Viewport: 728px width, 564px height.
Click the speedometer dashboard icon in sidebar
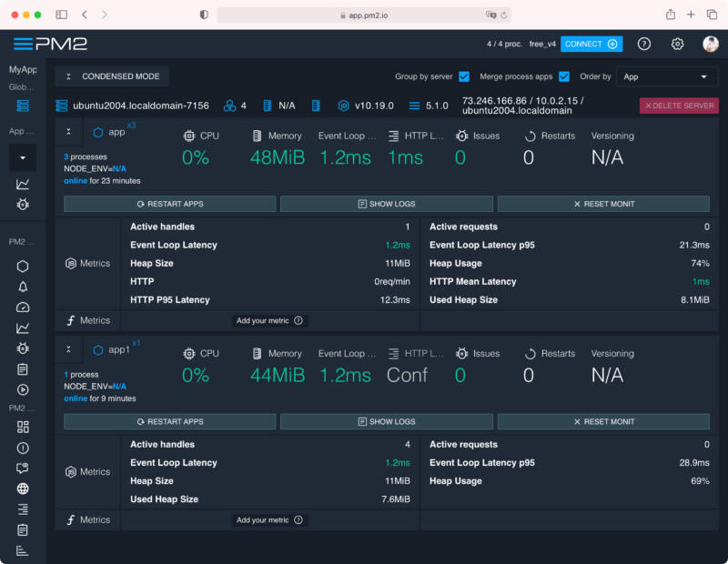click(x=23, y=307)
